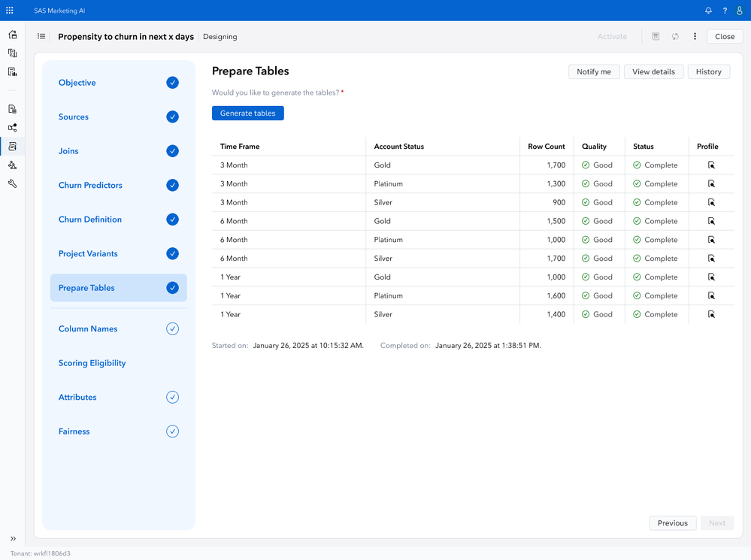Open the tools wrench icon in the sidebar
The height and width of the screenshot is (560, 751).
click(x=12, y=183)
